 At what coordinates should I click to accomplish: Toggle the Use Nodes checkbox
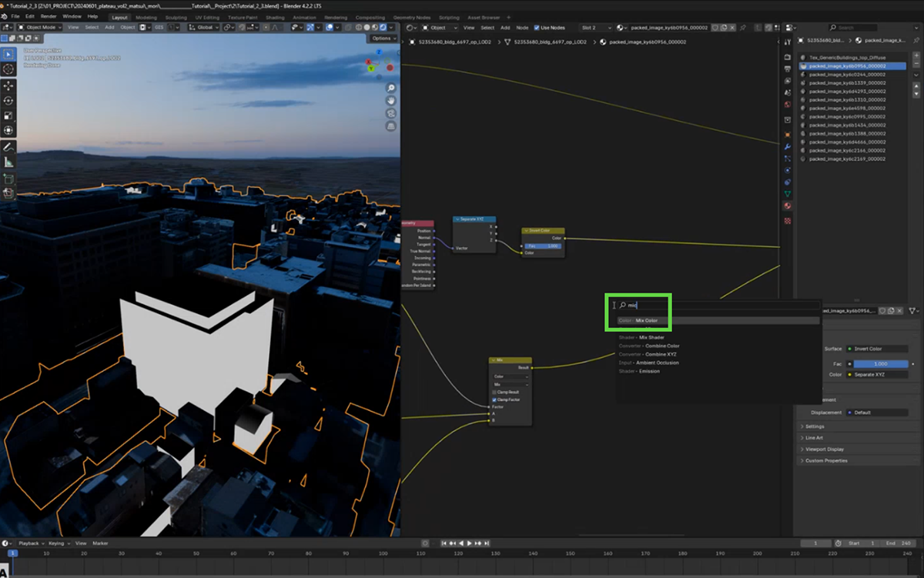(537, 28)
